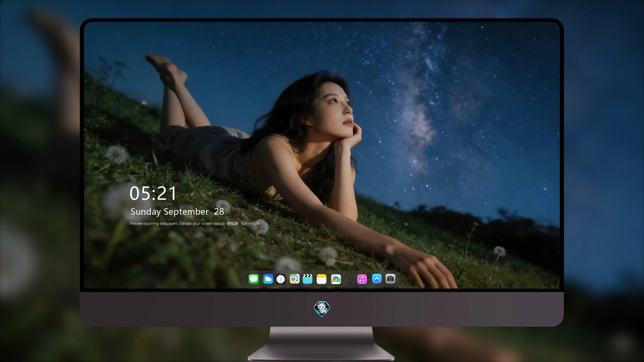Launch the blue App Store icon

377,279
